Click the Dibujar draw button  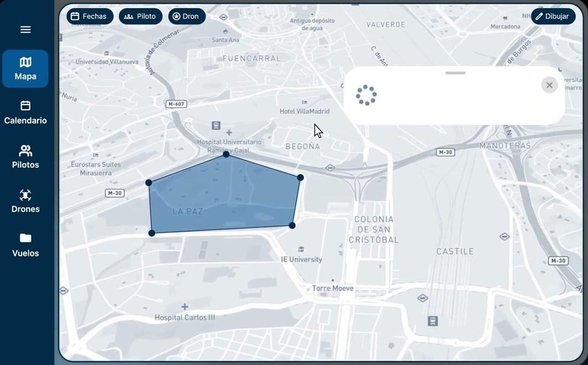(x=553, y=17)
